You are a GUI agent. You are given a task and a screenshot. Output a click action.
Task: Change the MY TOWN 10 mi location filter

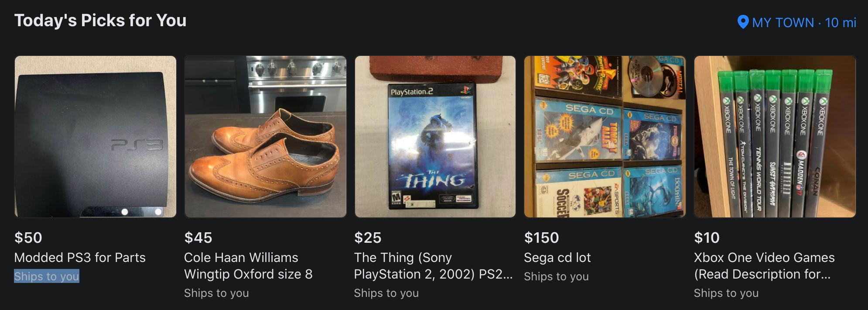797,22
